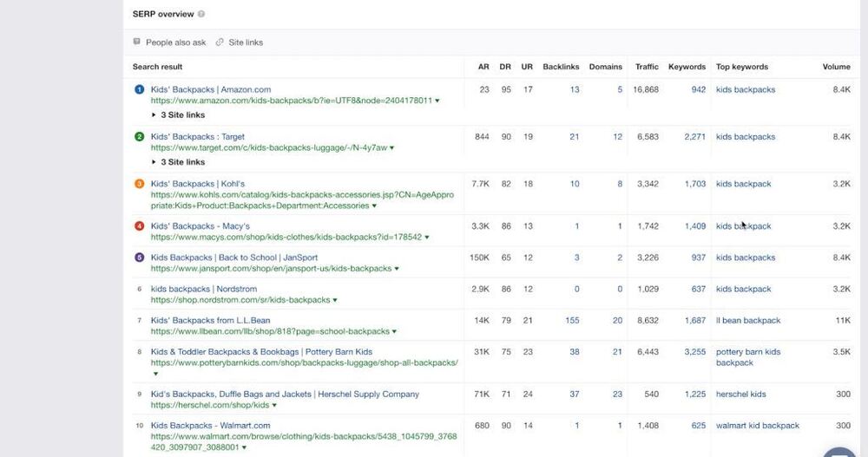Click JanSport AR value 150K

[x=479, y=258]
